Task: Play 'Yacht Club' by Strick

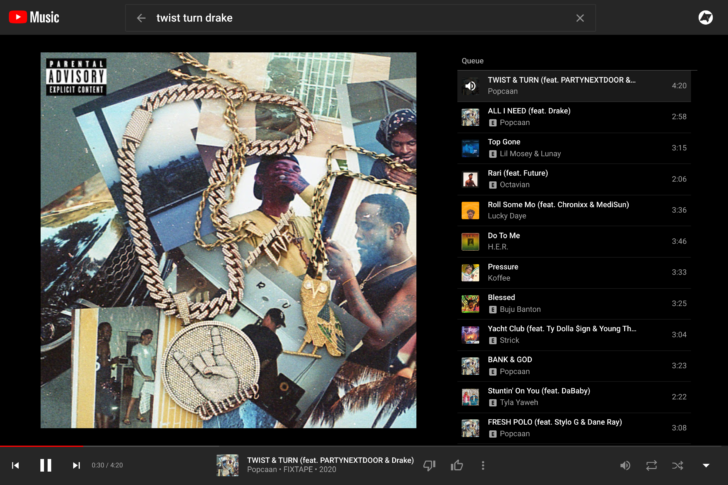Action: pos(574,335)
